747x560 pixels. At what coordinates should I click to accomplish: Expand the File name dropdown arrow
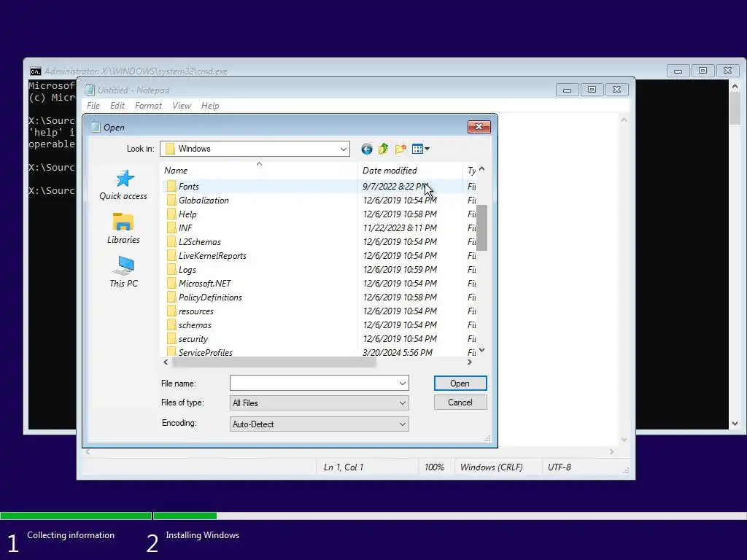pyautogui.click(x=403, y=384)
